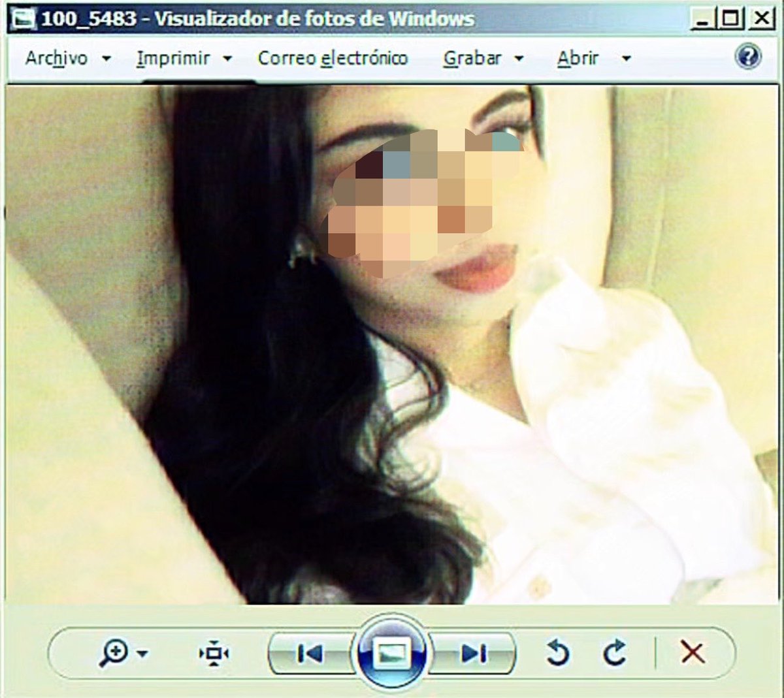Start the slideshow with center button
Screen dimensions: 784x698
(x=391, y=653)
